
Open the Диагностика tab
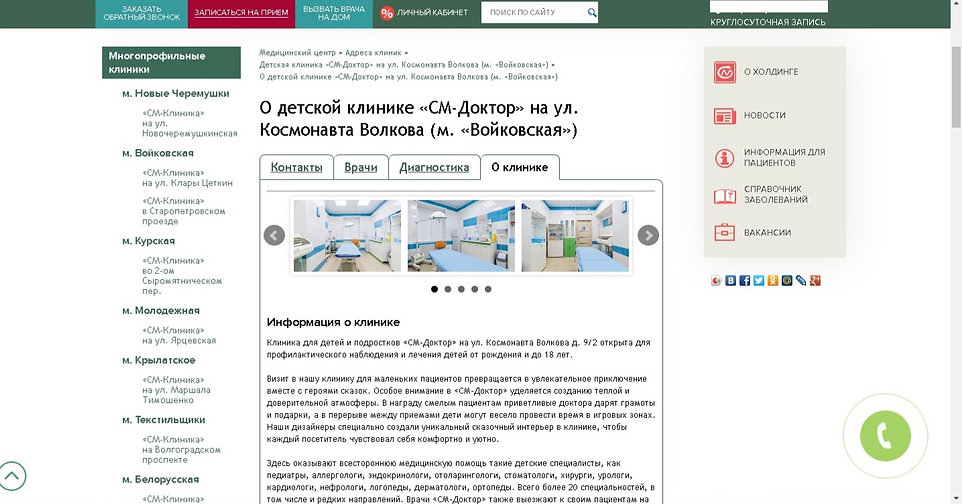[x=434, y=167]
